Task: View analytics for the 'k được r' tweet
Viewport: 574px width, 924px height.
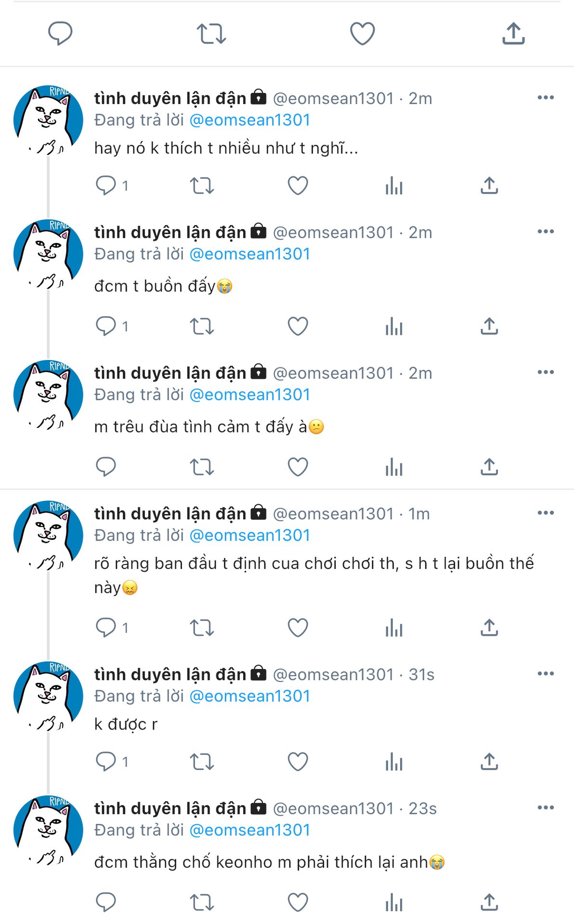Action: click(x=393, y=762)
